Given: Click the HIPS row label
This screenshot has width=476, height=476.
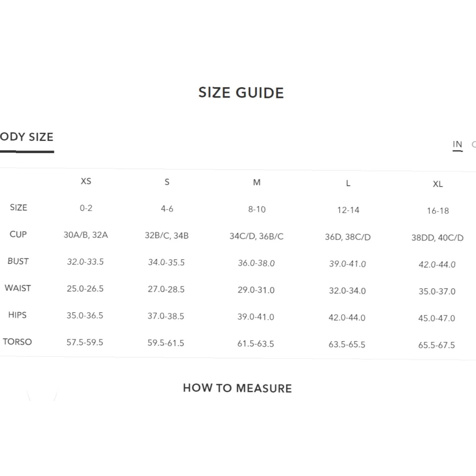Looking at the screenshot, I should coord(17,315).
